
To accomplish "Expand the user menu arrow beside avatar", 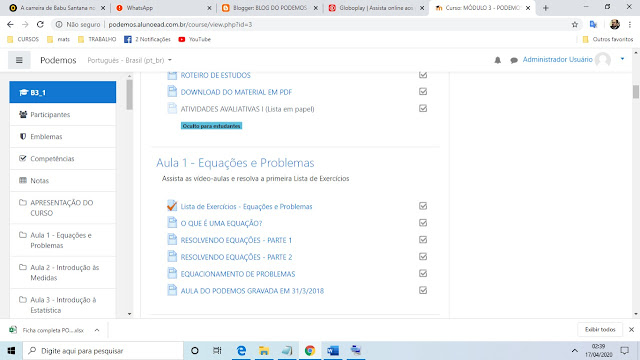I will [x=622, y=59].
